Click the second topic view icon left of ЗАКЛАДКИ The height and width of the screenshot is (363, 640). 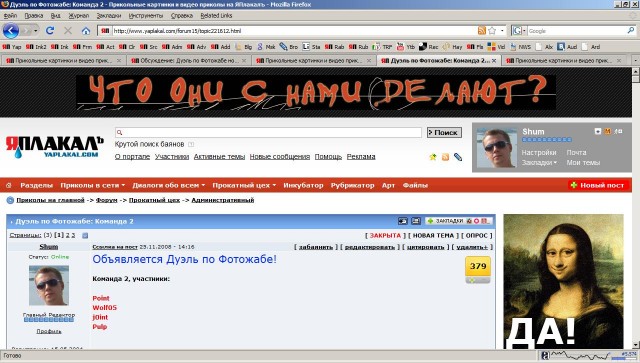[x=416, y=221]
